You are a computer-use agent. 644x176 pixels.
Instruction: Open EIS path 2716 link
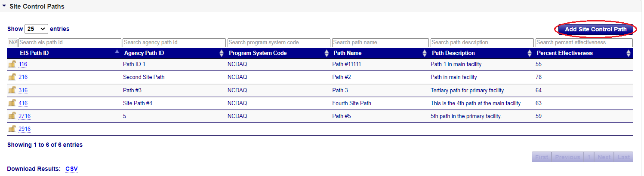pyautogui.click(x=25, y=116)
